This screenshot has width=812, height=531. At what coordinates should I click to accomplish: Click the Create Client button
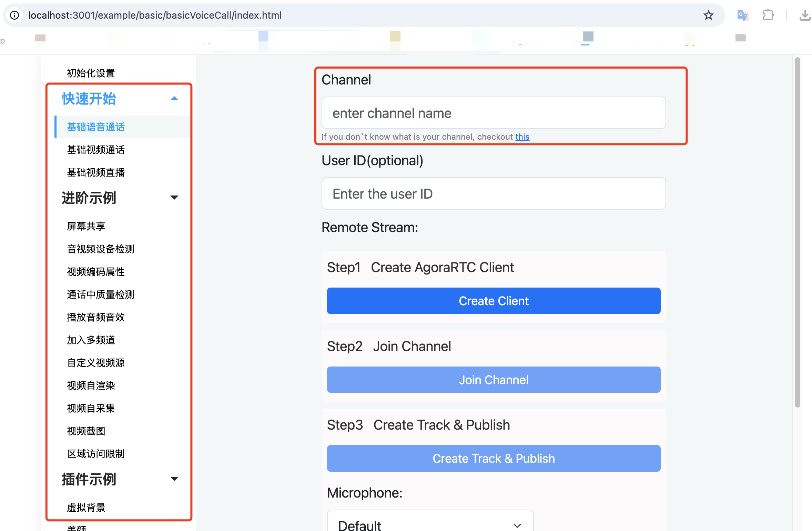[494, 301]
